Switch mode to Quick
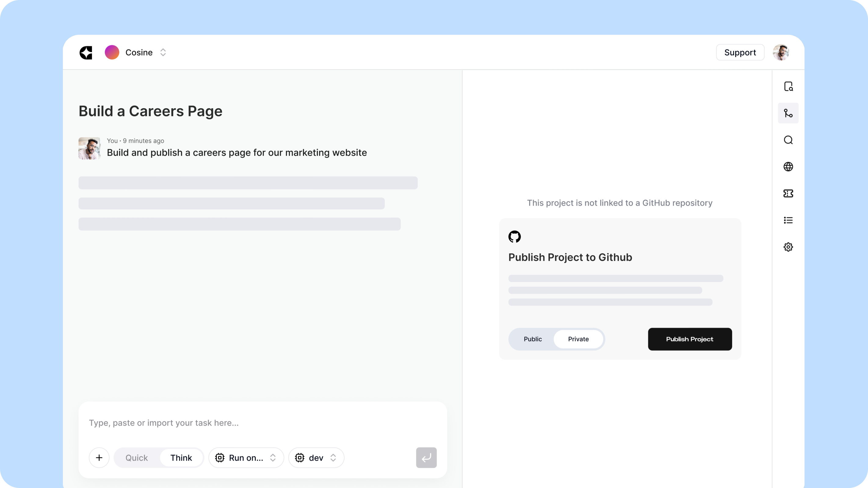This screenshot has height=488, width=868. 136,458
